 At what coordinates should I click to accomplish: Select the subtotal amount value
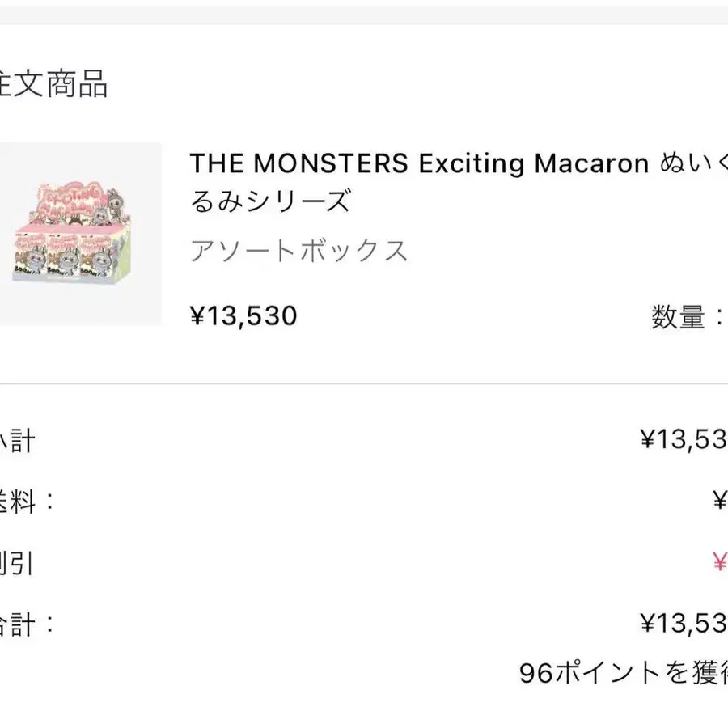pos(684,441)
